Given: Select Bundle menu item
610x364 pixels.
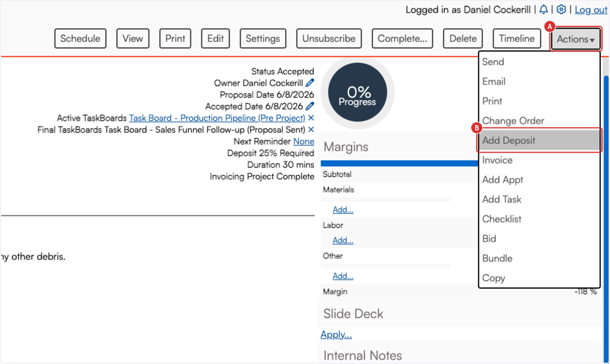Looking at the screenshot, I should [539, 258].
